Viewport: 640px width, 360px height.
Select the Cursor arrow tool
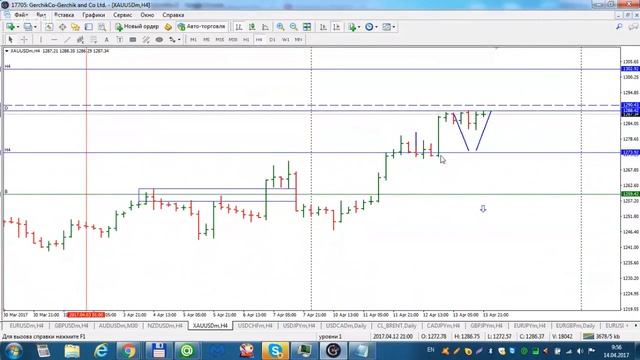11,40
